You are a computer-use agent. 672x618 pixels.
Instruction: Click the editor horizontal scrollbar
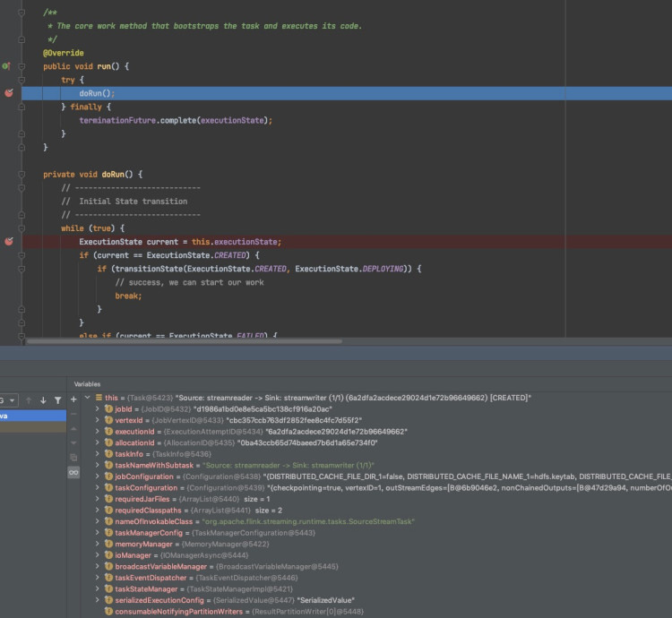click(185, 341)
